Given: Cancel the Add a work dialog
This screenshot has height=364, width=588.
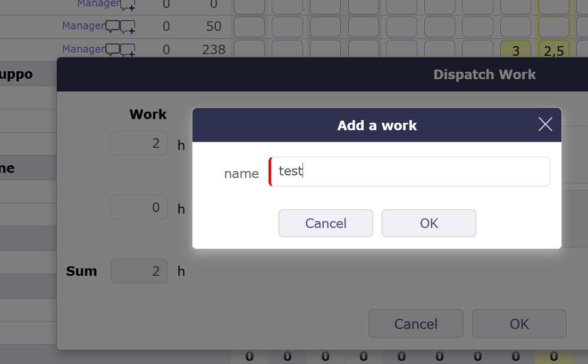Looking at the screenshot, I should click(x=325, y=223).
